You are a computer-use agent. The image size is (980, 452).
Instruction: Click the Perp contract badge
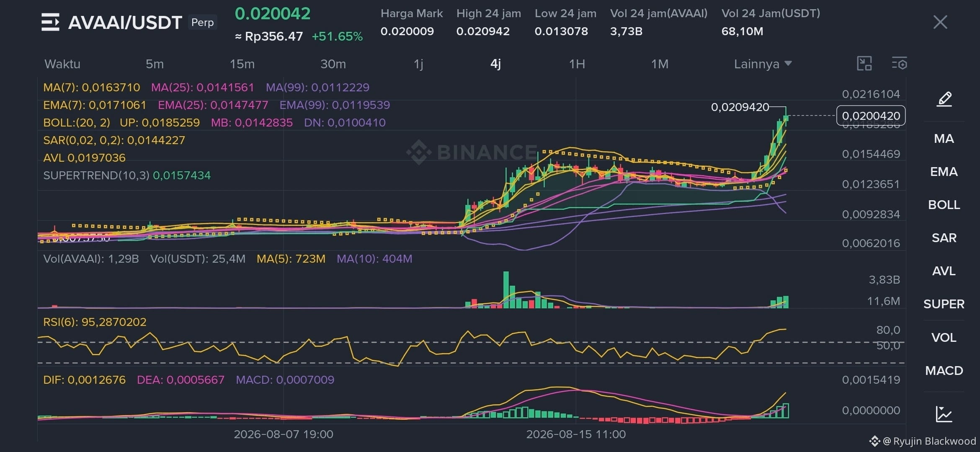pos(202,22)
